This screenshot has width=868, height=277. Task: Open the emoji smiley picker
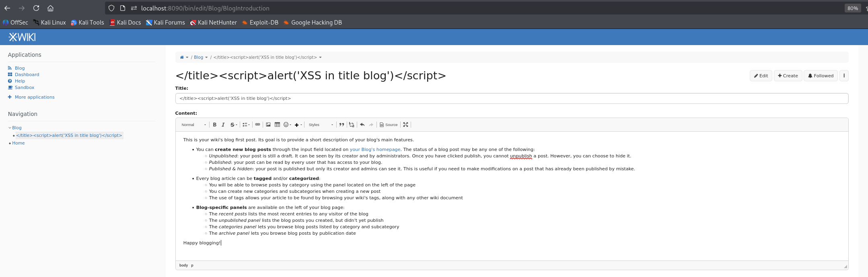coord(287,125)
